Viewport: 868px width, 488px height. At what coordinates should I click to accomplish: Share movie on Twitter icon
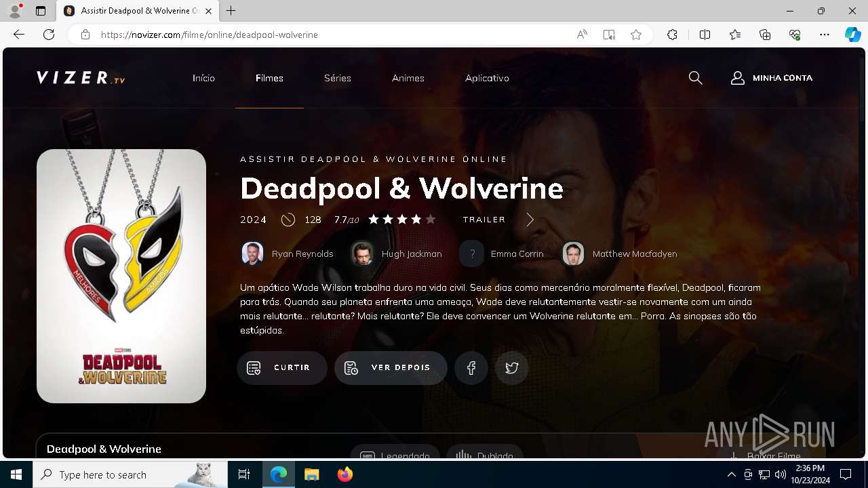coord(512,368)
